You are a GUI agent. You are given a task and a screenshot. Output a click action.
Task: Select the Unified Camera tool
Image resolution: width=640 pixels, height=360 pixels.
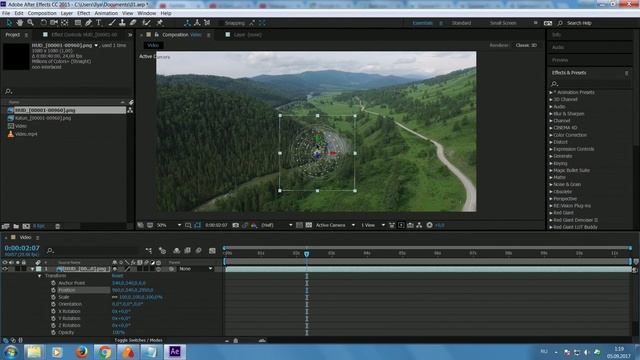pos(53,23)
